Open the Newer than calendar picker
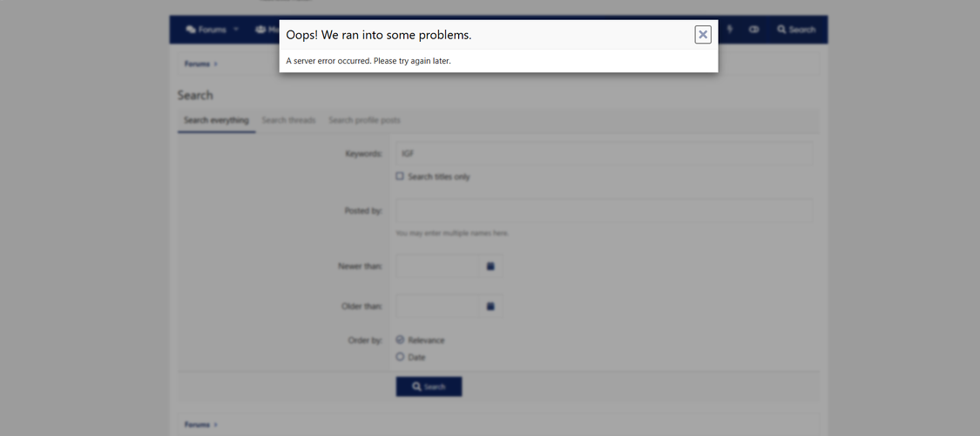The image size is (980, 436). [x=490, y=266]
